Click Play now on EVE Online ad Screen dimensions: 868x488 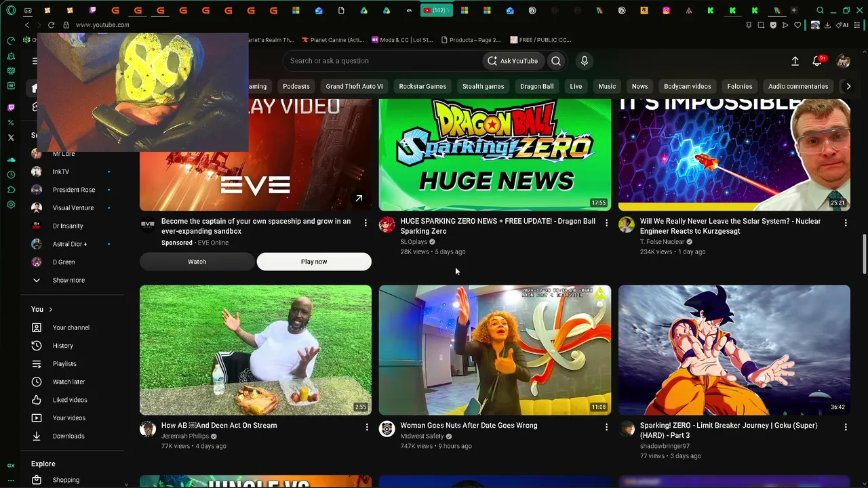pos(314,262)
